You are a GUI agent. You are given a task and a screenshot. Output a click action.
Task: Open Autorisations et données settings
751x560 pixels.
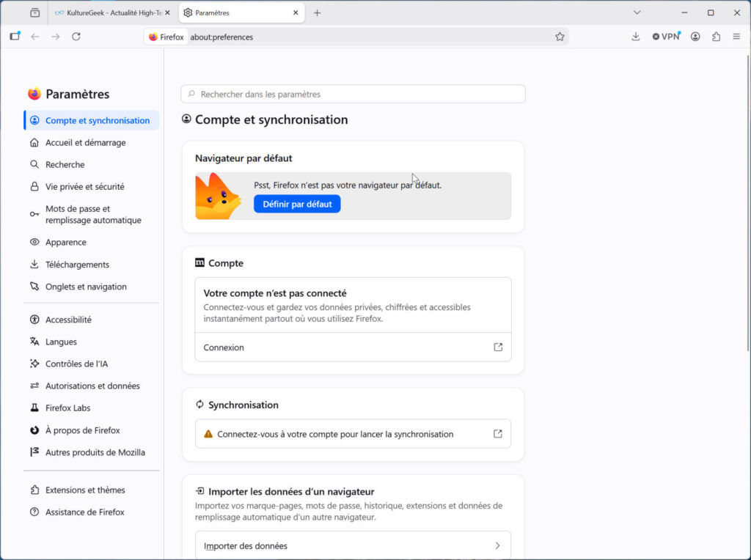click(x=92, y=386)
